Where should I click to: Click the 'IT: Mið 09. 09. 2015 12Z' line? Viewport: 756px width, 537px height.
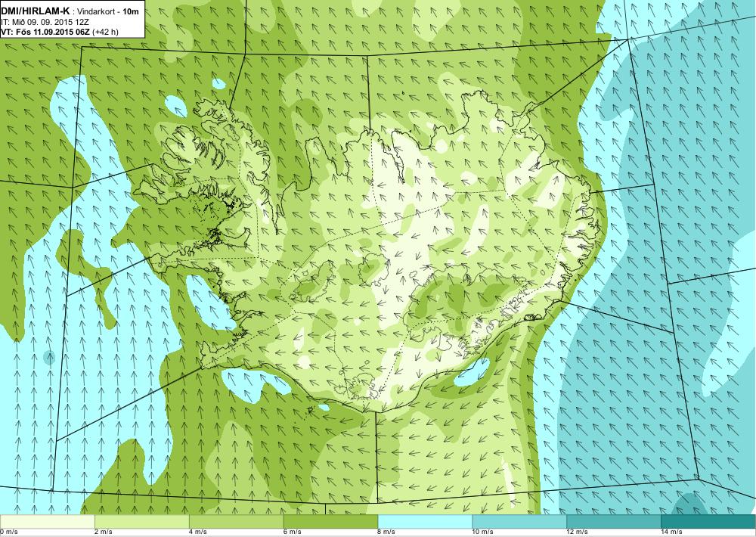(x=45, y=22)
